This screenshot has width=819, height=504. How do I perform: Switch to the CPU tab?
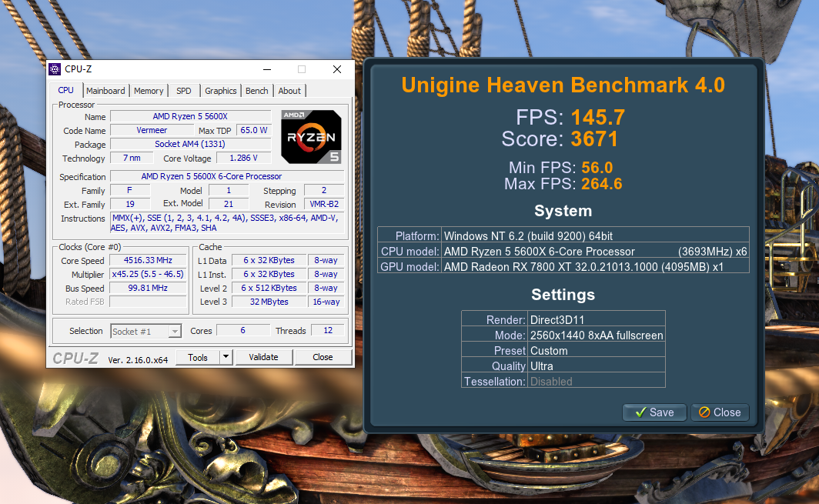click(66, 90)
